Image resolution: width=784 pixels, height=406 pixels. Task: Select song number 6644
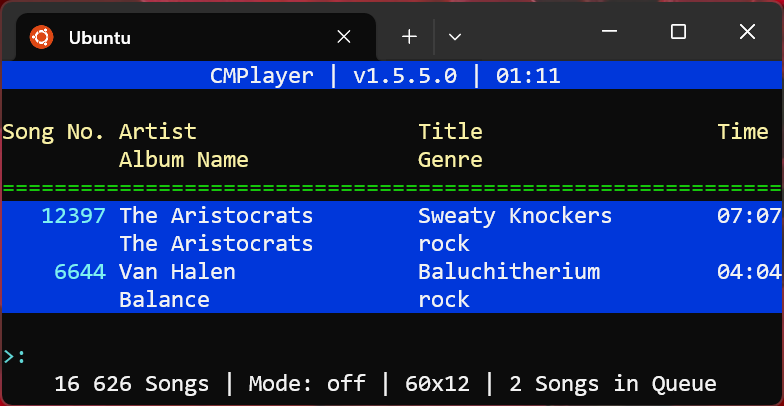pyautogui.click(x=80, y=272)
